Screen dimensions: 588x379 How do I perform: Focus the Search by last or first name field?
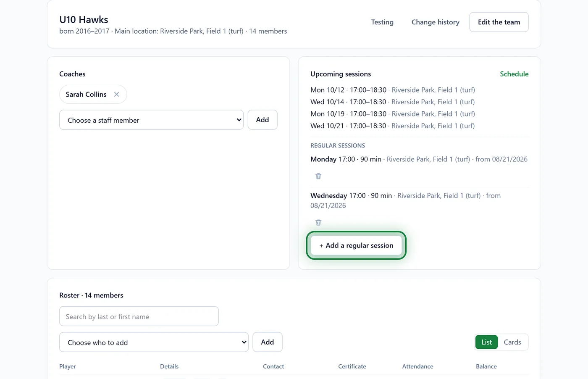(x=139, y=316)
